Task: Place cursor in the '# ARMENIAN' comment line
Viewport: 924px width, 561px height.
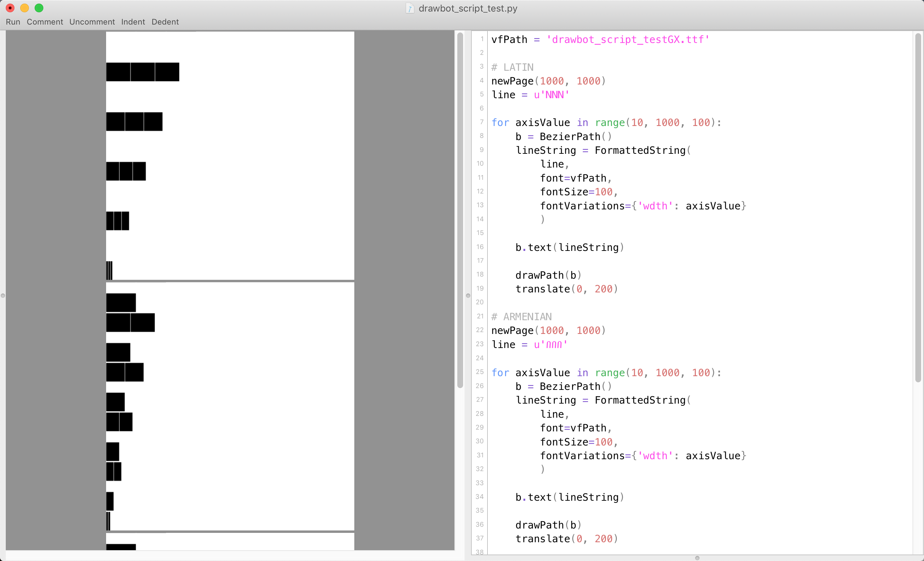Action: click(x=521, y=317)
